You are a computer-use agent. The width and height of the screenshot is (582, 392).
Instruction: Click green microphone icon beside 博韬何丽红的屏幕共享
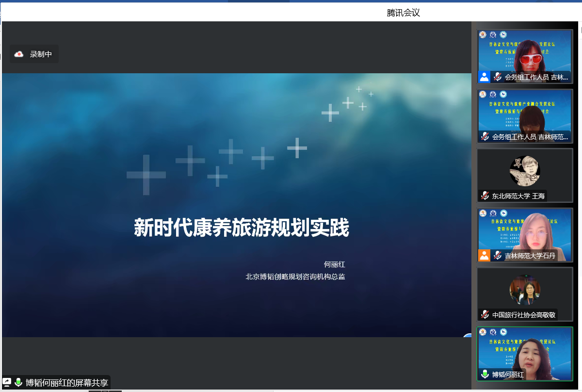pos(18,382)
